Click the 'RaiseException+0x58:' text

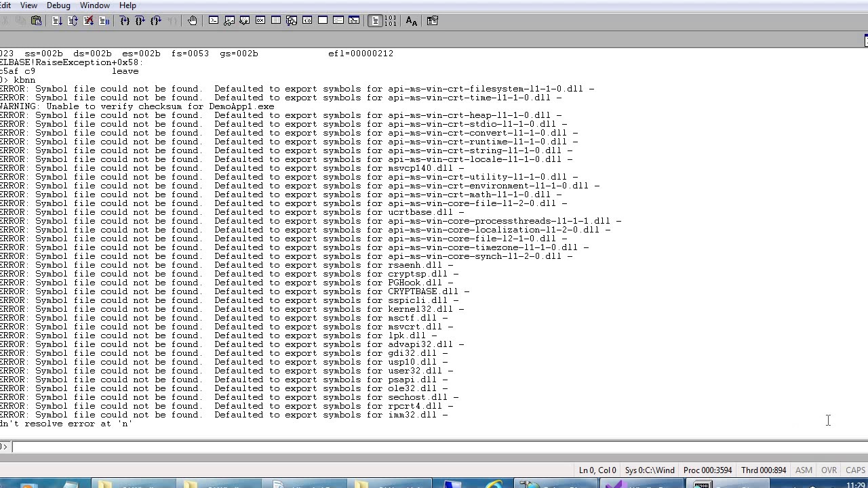(90, 62)
